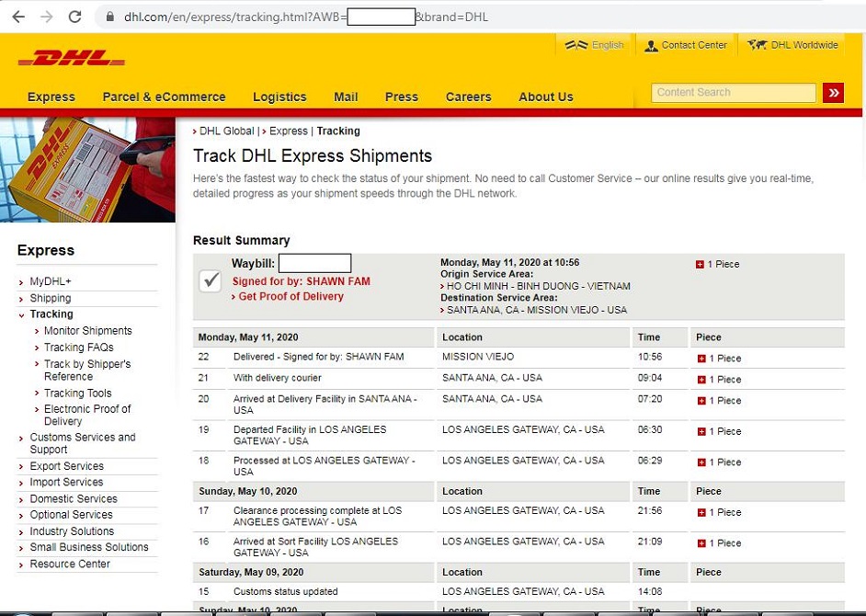Expand the 1 Piece plus for row 20
866x616 pixels.
point(701,401)
